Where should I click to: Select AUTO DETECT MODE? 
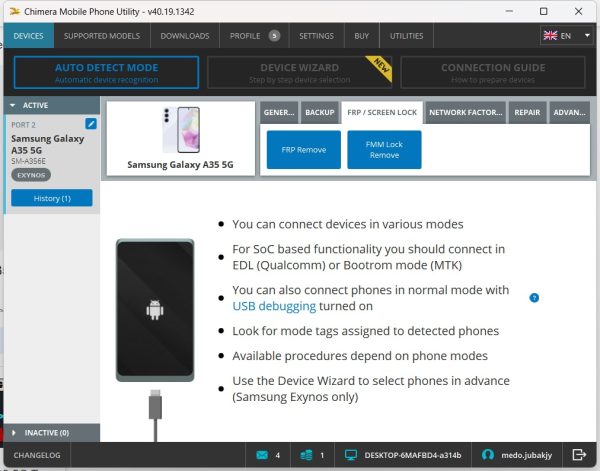tap(106, 72)
